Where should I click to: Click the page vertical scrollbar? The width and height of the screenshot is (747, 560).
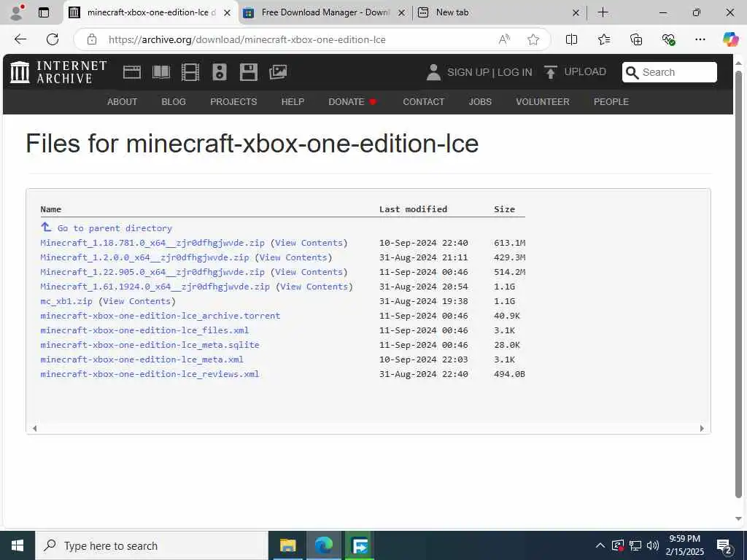(x=738, y=285)
